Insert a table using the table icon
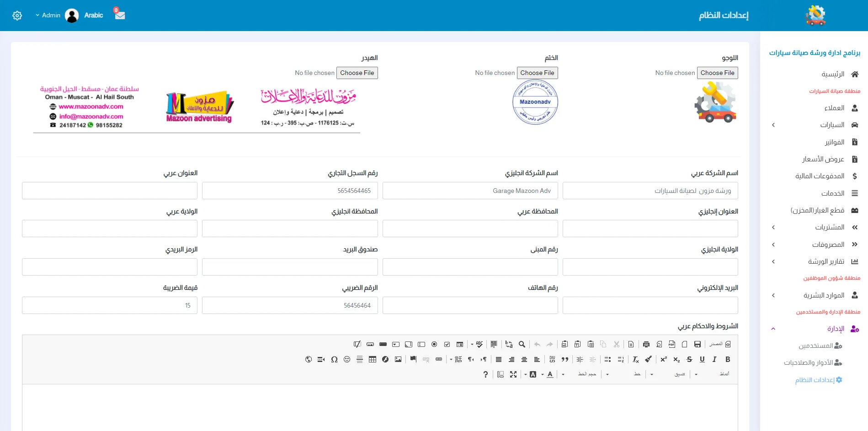Image resolution: width=868 pixels, height=431 pixels. pos(373,360)
